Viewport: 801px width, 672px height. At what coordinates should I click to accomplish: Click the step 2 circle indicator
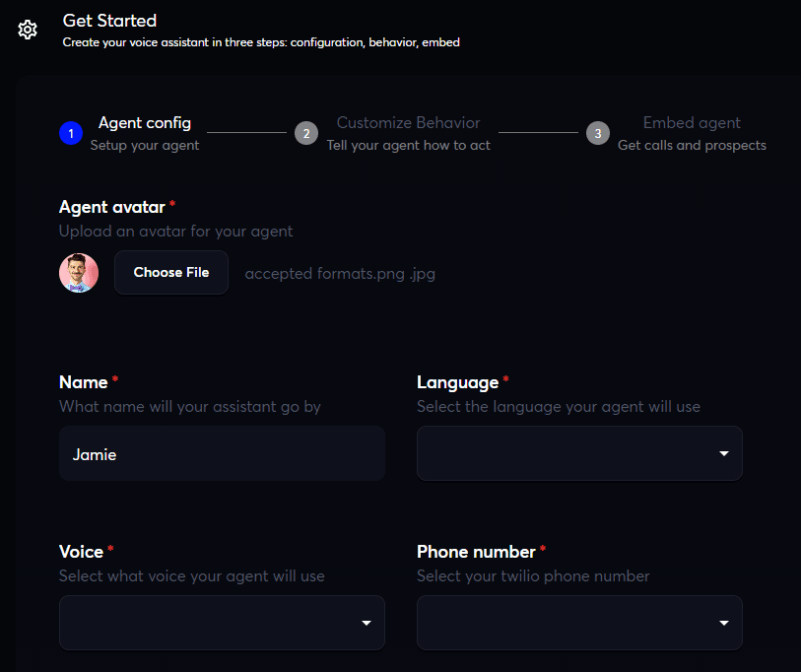[305, 133]
